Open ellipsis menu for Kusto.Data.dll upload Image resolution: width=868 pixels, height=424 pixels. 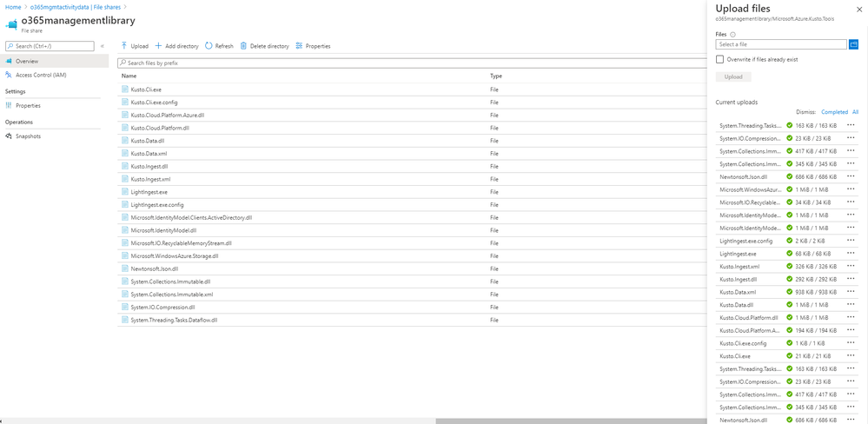851,304
